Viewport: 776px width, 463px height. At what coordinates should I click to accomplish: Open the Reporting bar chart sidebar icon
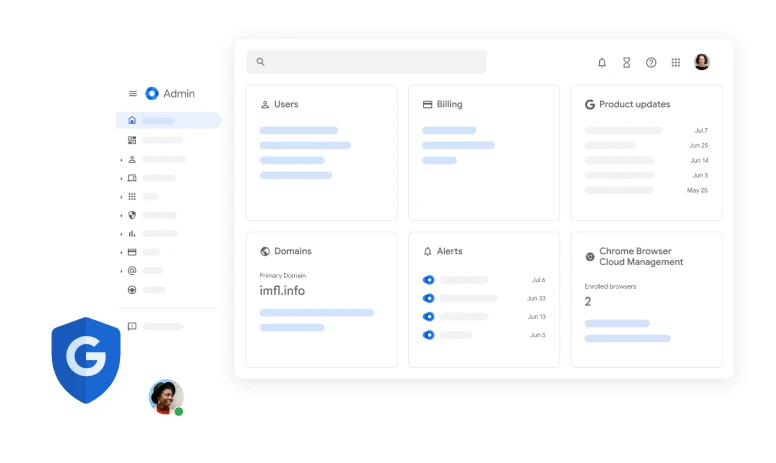click(132, 233)
